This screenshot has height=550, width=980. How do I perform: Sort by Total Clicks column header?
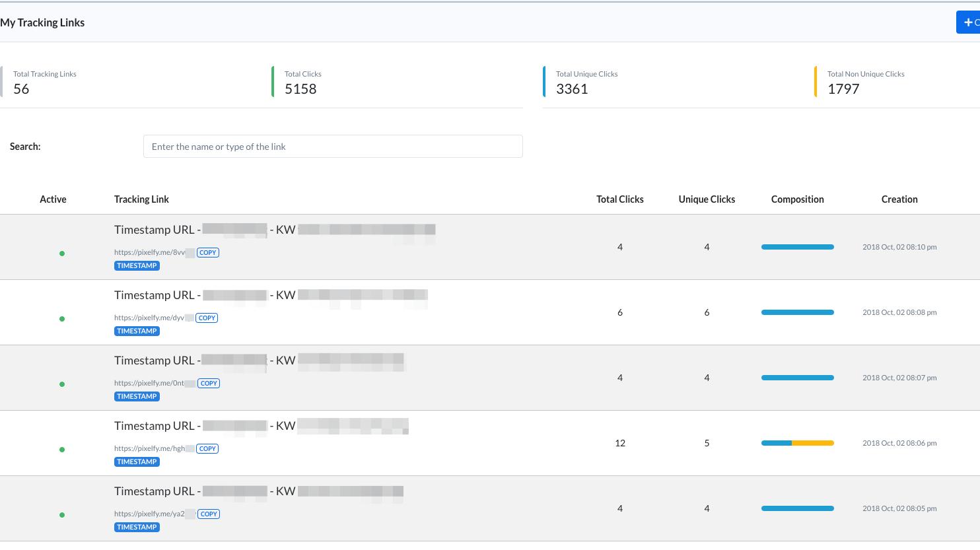pos(619,199)
